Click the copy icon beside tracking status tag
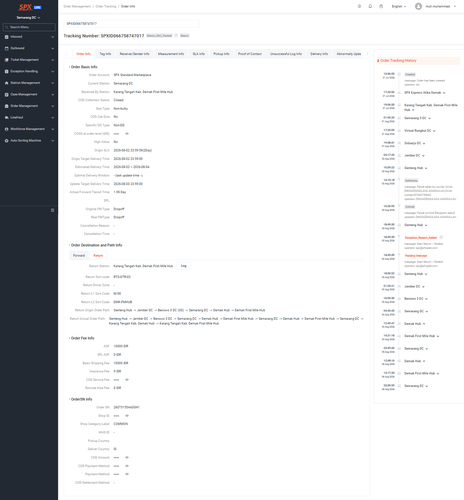 [x=176, y=36]
